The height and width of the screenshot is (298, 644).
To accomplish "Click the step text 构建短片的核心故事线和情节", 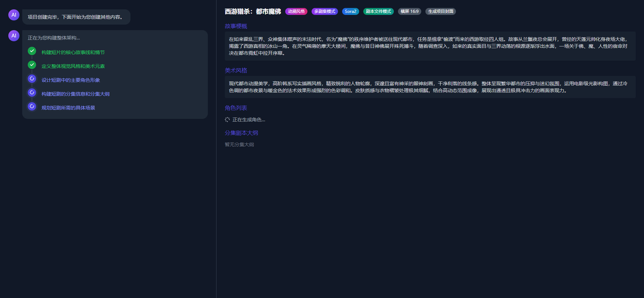I will pos(73,52).
